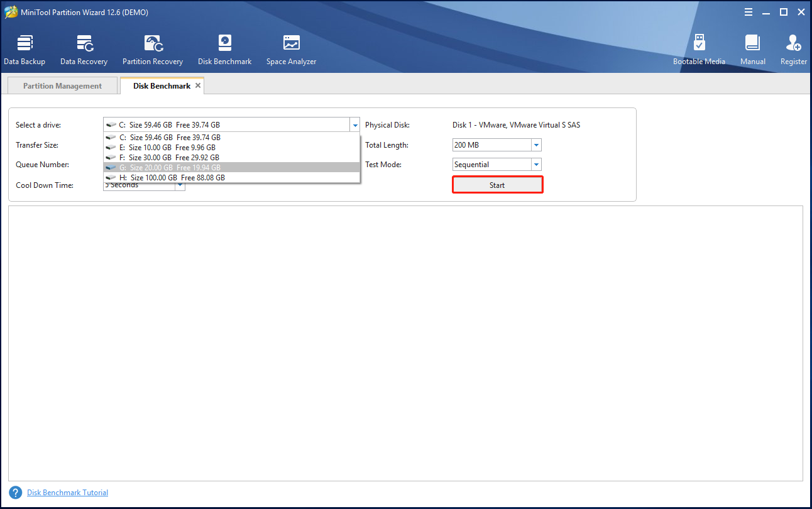The image size is (812, 509).
Task: Choose drive H: 100.00 GB from list
Action: (231, 177)
